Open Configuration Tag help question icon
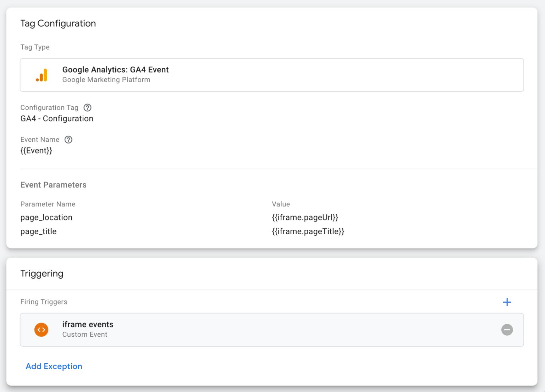The image size is (545, 392). 87,108
